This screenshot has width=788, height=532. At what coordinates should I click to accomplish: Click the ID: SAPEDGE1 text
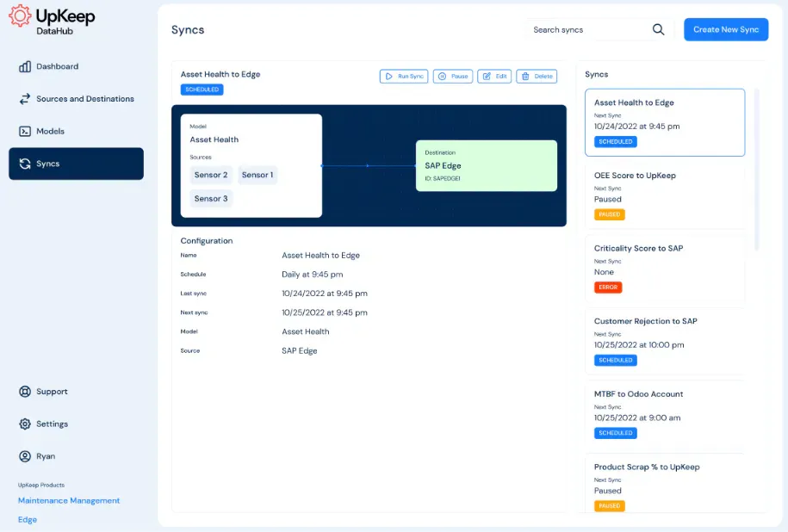[x=443, y=178]
